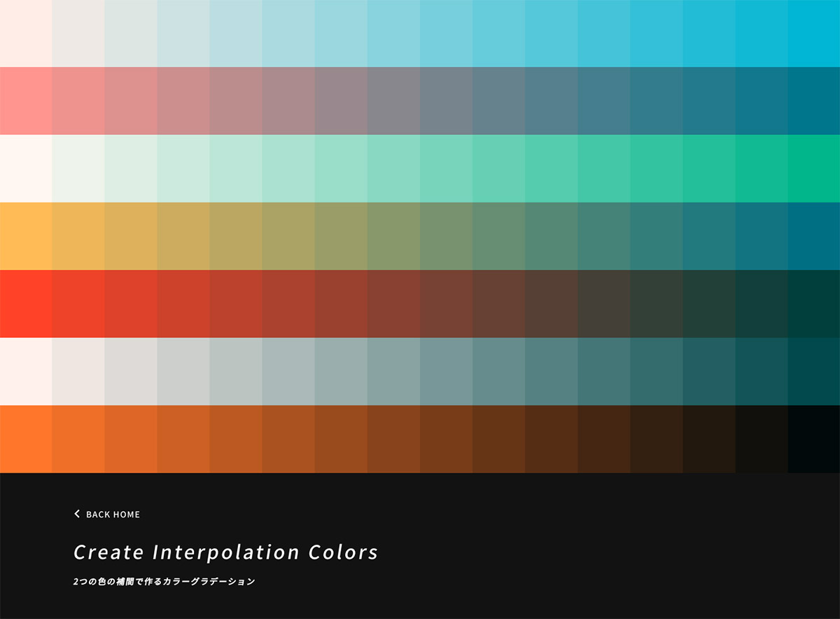Click the salmon pink swatch starting second row

tap(26, 101)
